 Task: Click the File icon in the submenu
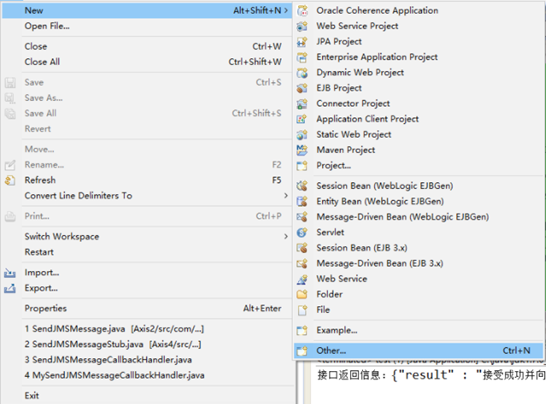(302, 310)
